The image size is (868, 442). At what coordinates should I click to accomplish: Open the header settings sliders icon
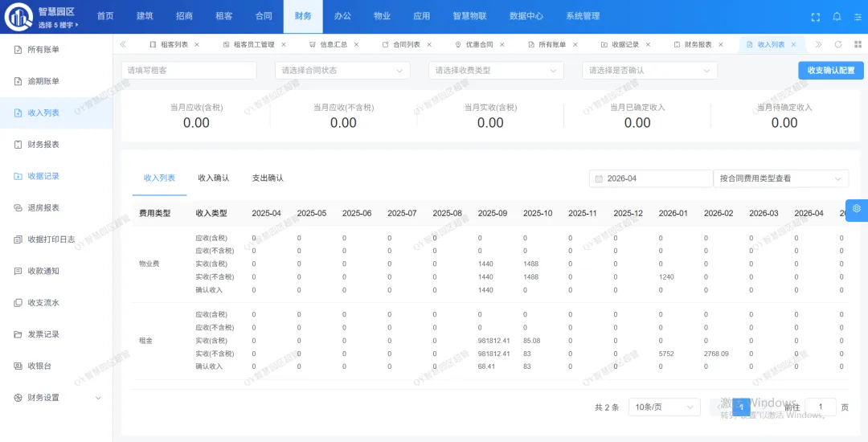click(x=858, y=17)
